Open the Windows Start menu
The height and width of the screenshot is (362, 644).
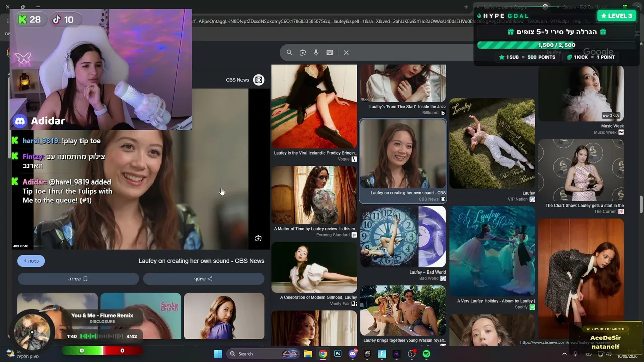pos(218,354)
